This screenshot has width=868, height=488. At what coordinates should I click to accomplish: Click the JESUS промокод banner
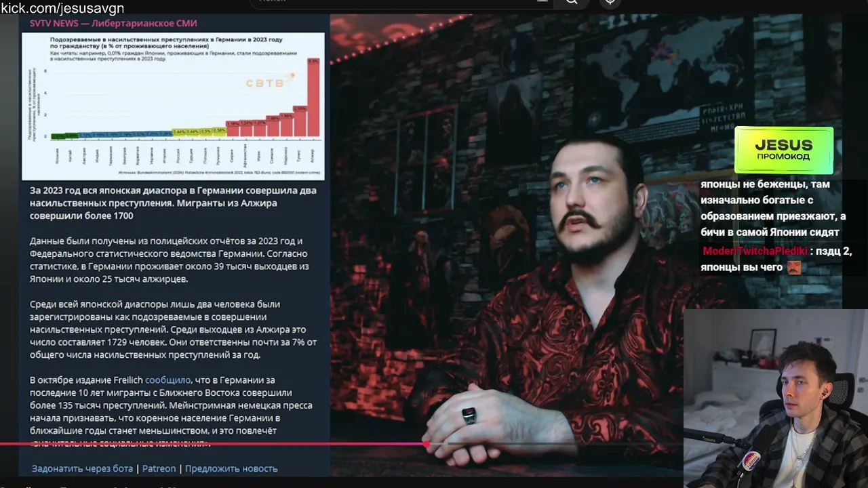(x=783, y=150)
